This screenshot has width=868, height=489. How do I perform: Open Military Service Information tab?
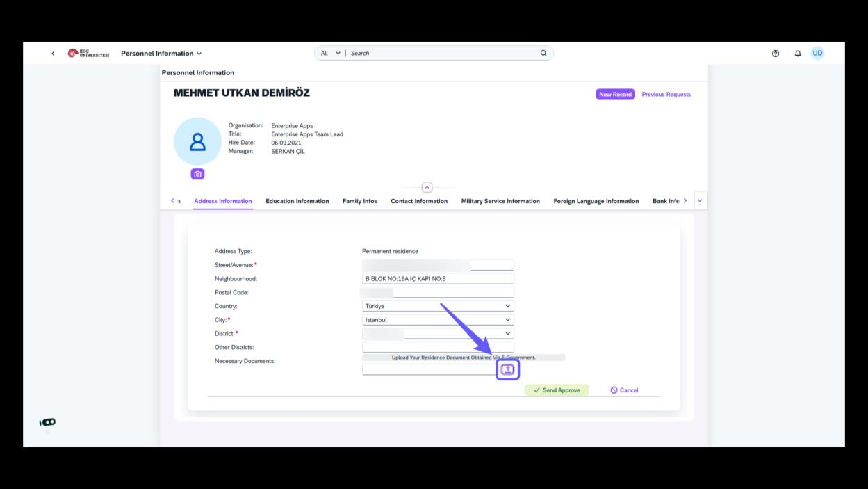(x=500, y=201)
